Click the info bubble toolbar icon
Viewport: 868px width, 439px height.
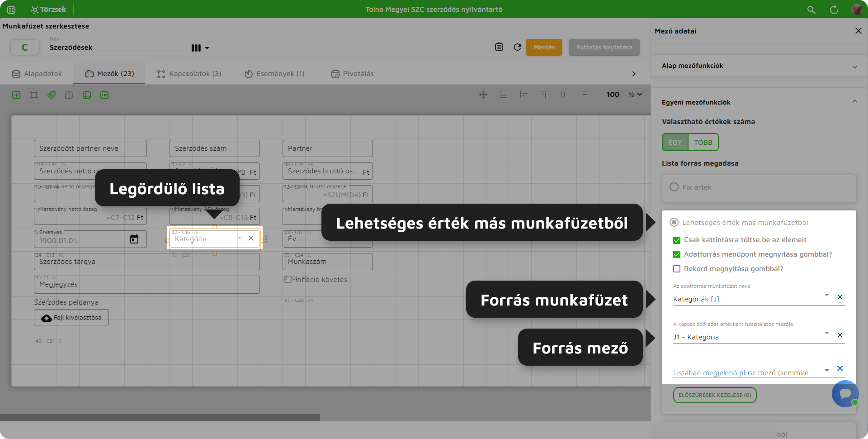coord(69,95)
